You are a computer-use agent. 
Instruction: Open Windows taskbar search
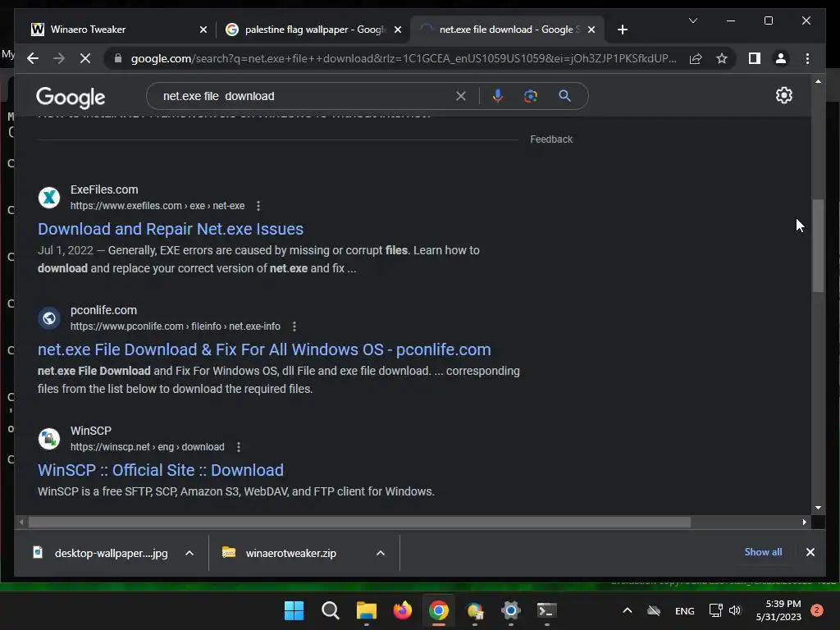coord(330,610)
